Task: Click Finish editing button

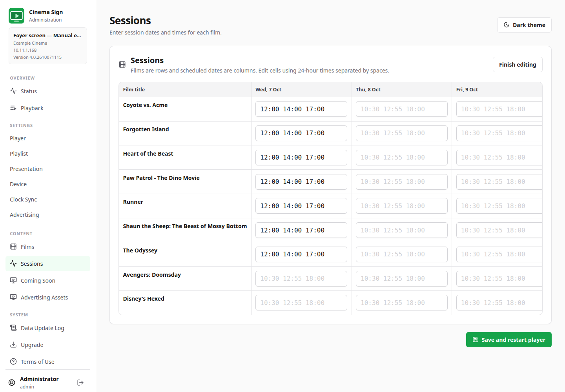Action: point(518,65)
